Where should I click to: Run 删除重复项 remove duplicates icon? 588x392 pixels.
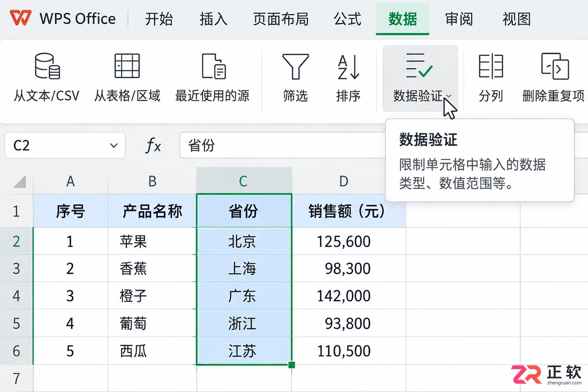[555, 66]
